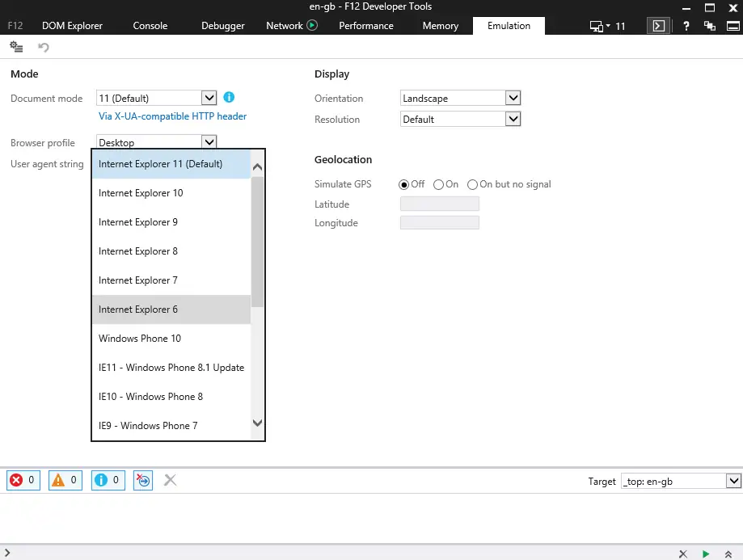Click the Network tab green play icon

click(312, 25)
